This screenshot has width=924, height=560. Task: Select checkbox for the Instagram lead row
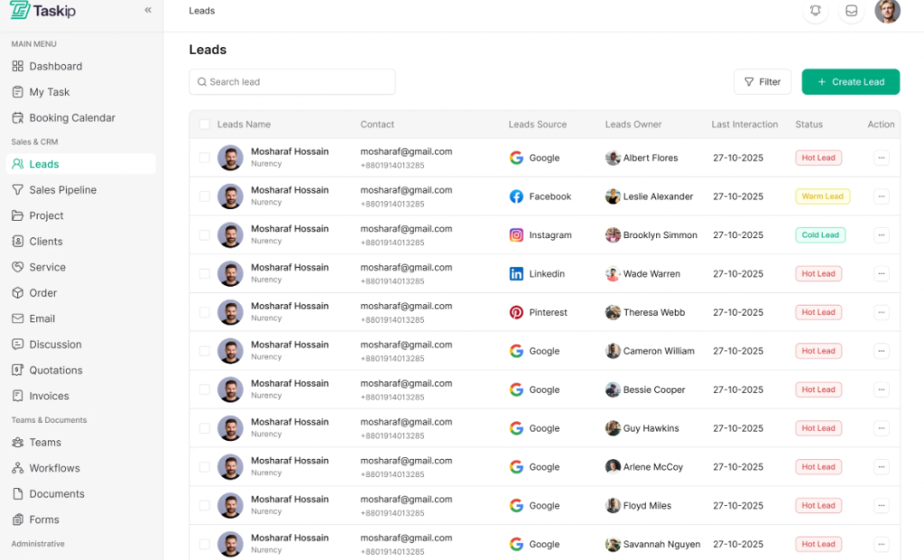pyautogui.click(x=205, y=235)
